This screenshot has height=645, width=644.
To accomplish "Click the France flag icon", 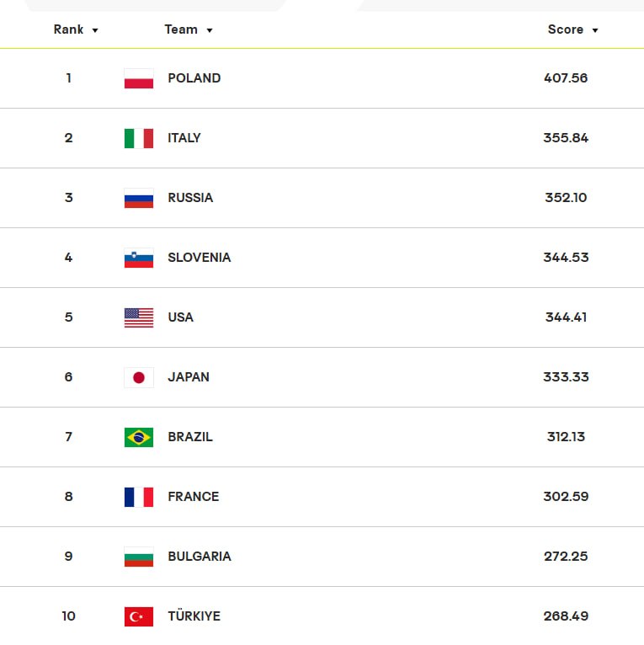I will pos(139,497).
